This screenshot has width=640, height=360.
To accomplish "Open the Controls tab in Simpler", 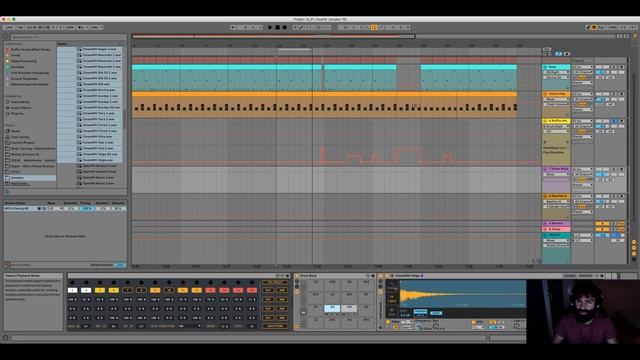I will [585, 276].
